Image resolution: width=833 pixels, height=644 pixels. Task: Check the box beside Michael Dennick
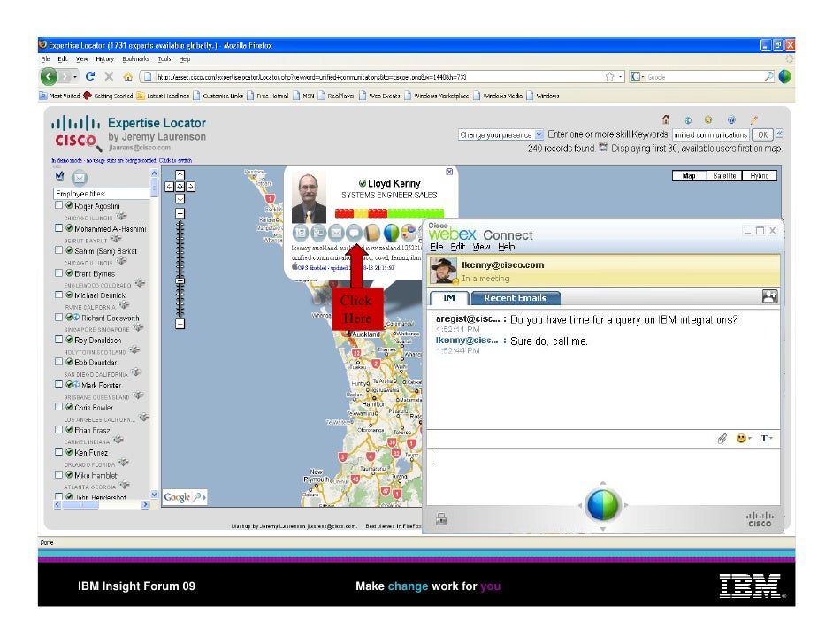pyautogui.click(x=59, y=295)
